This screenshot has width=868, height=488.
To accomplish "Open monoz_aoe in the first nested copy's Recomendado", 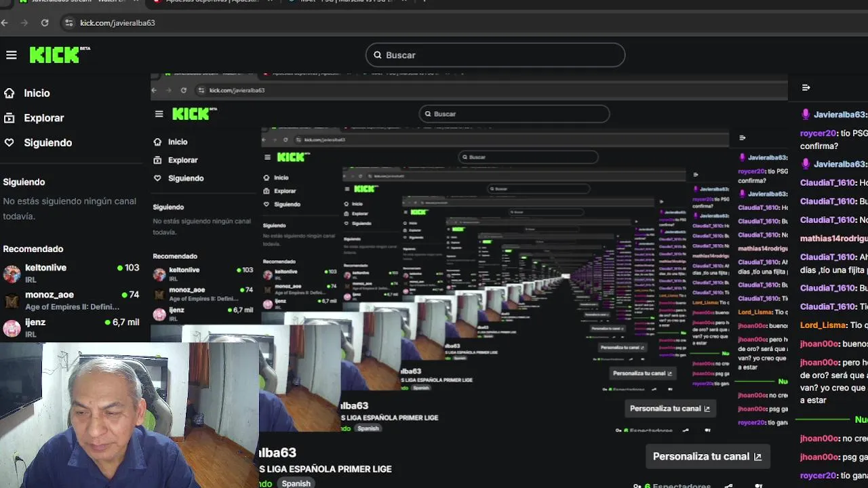I will tap(186, 290).
